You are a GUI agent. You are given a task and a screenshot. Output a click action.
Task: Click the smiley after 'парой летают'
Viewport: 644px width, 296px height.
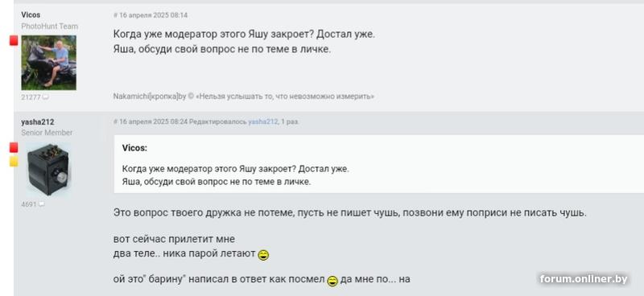[x=263, y=255]
